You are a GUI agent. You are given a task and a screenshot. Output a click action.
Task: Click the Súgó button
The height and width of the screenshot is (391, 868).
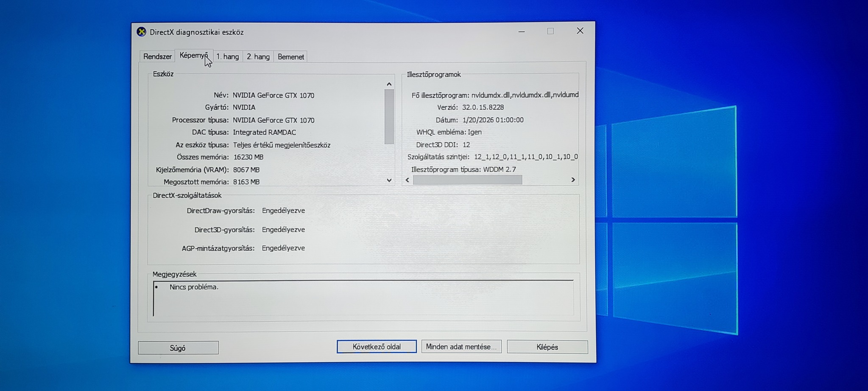tap(178, 348)
